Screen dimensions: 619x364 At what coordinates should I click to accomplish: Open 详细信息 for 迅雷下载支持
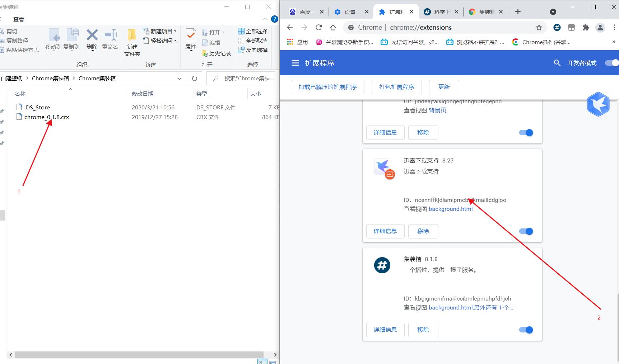(x=385, y=231)
